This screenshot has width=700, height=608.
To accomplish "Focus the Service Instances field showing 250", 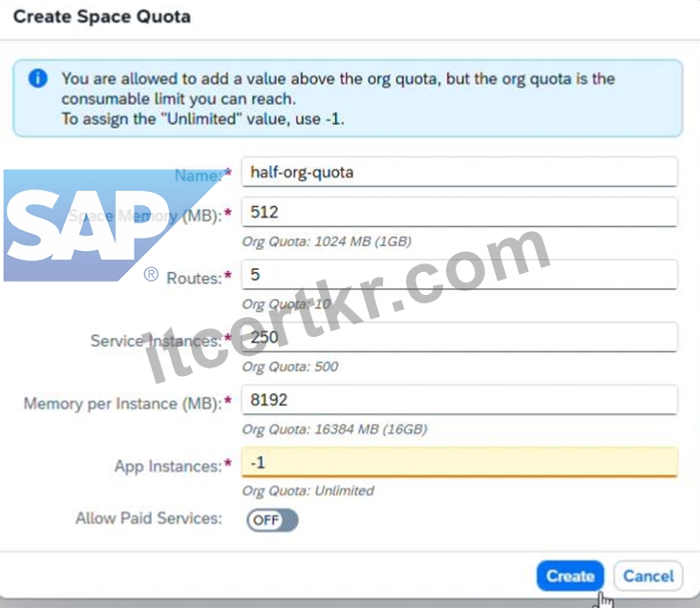I will pyautogui.click(x=459, y=337).
